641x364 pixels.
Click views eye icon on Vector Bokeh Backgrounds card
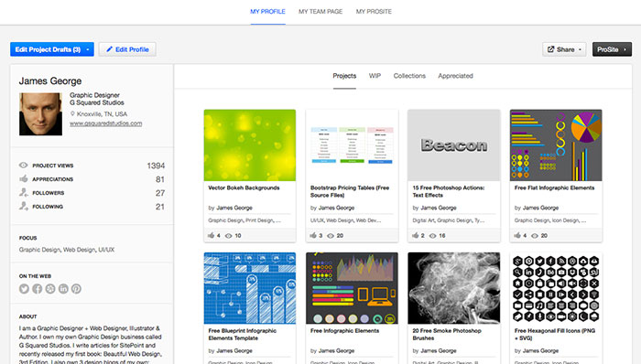[229, 235]
